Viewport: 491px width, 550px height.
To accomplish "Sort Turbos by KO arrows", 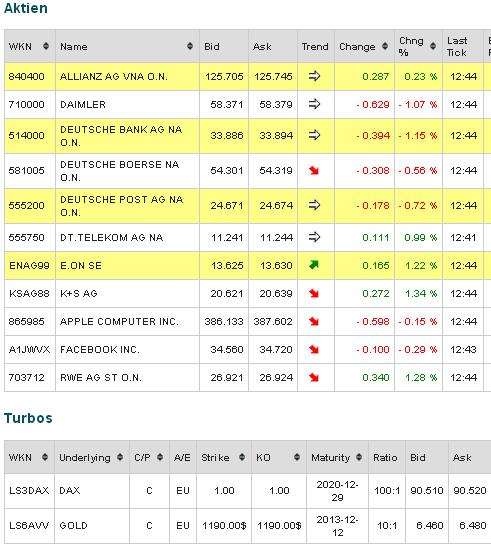I will (297, 457).
